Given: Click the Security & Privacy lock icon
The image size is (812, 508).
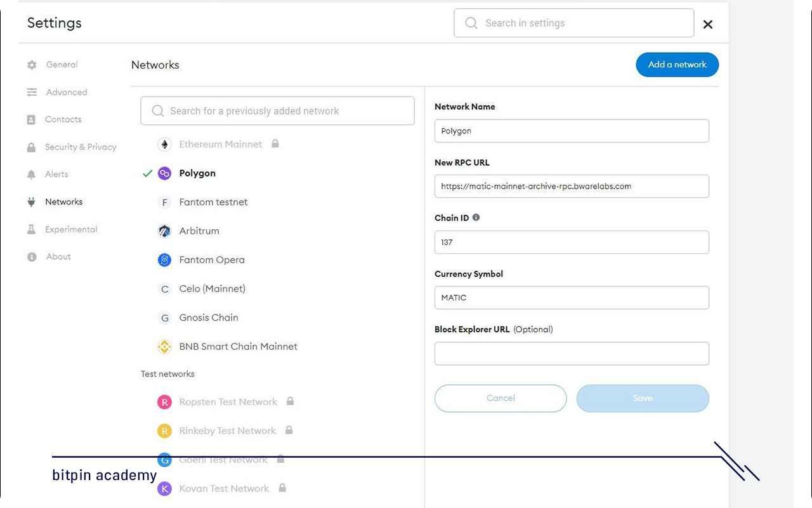Looking at the screenshot, I should click(x=31, y=147).
